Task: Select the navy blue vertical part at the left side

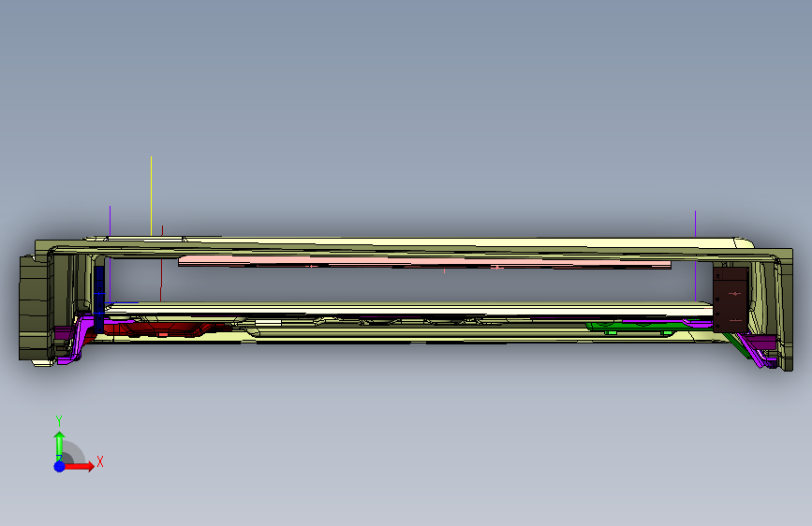Action: pyautogui.click(x=99, y=300)
